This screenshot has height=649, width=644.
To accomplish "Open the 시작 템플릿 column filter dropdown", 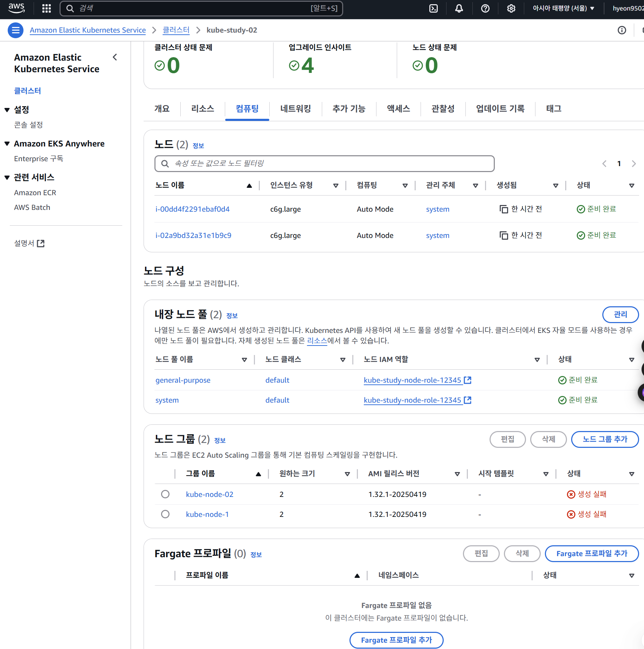I will click(546, 474).
